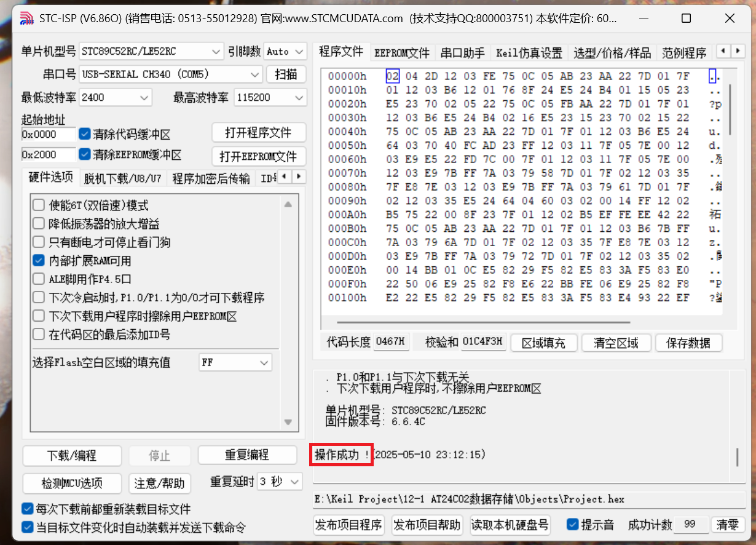
Task: Toggle 降低振荡器的放大增益 checkbox
Action: coord(39,224)
